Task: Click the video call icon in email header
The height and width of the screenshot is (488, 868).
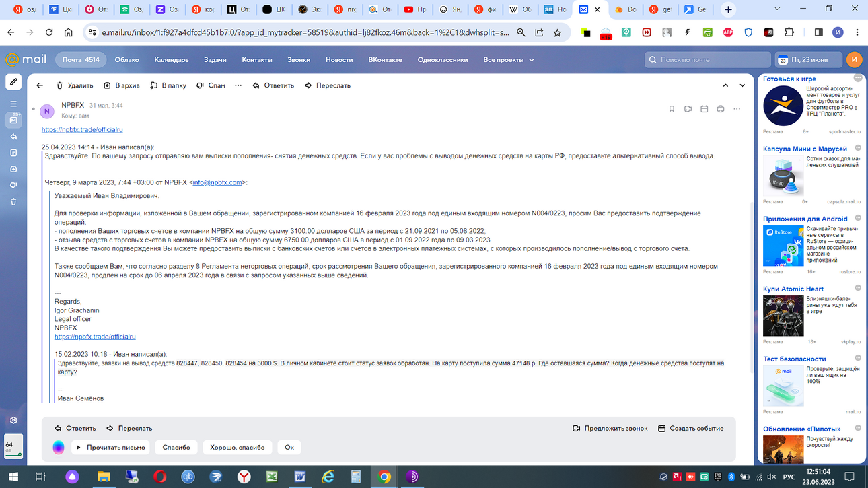Action: [x=688, y=109]
